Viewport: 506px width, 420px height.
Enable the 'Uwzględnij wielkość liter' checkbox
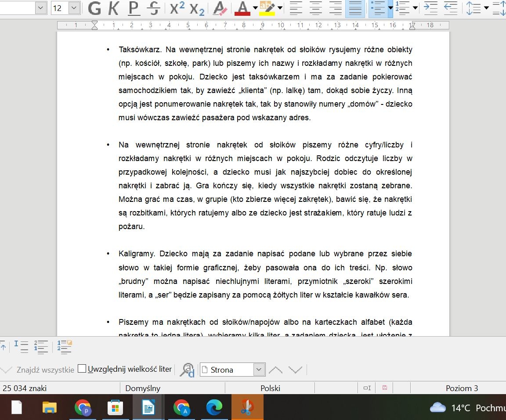click(82, 369)
